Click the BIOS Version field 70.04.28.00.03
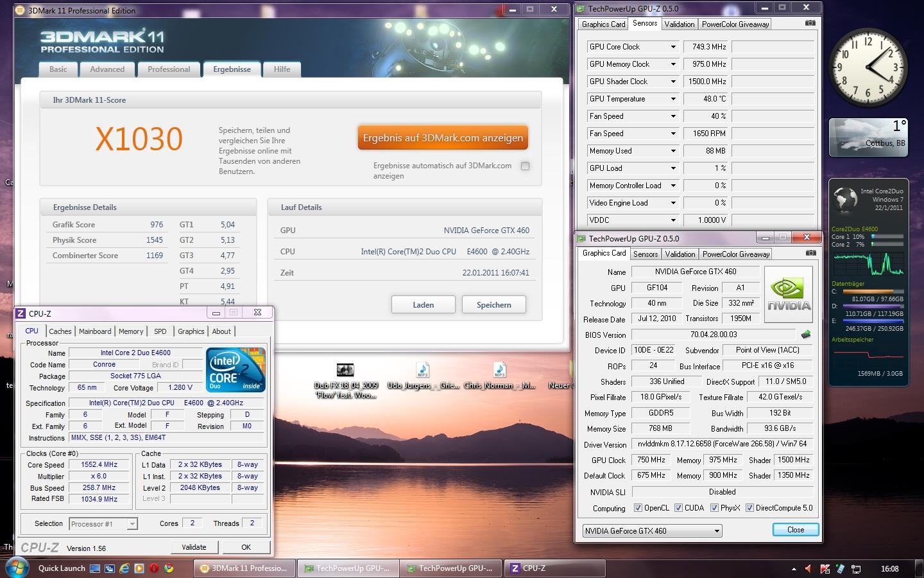The image size is (924, 578). click(x=714, y=335)
